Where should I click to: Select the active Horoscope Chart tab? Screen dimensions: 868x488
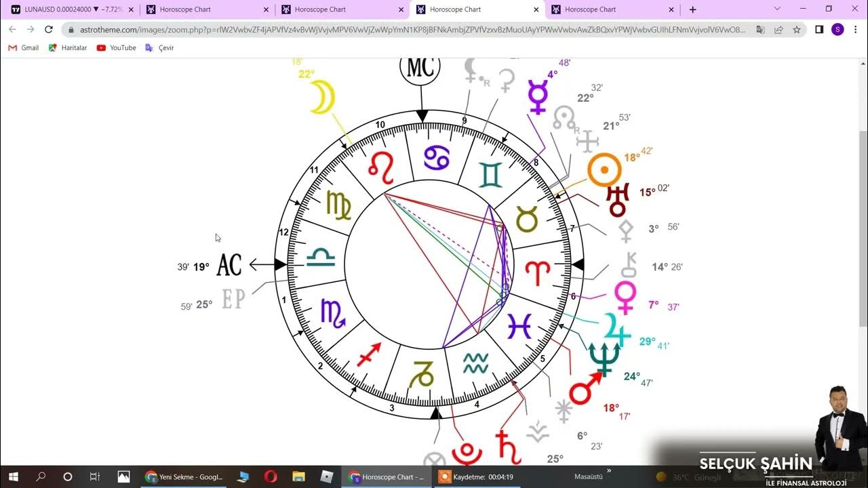pyautogui.click(x=477, y=9)
